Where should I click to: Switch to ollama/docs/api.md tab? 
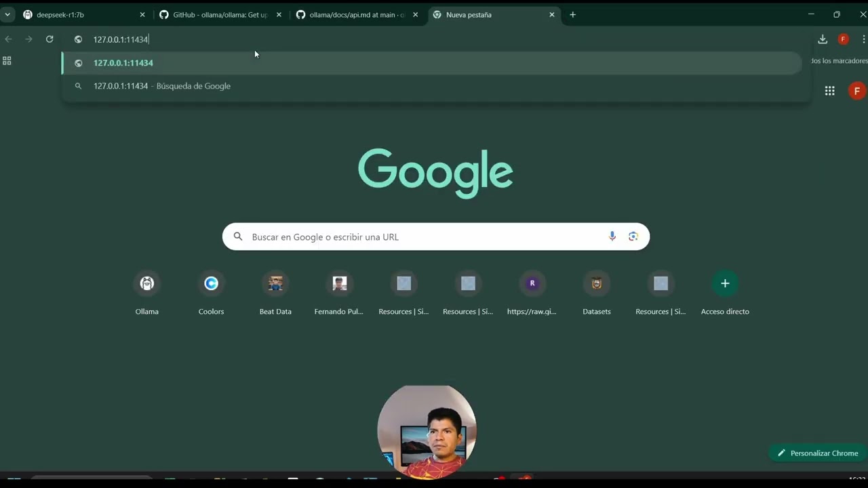[x=357, y=14]
